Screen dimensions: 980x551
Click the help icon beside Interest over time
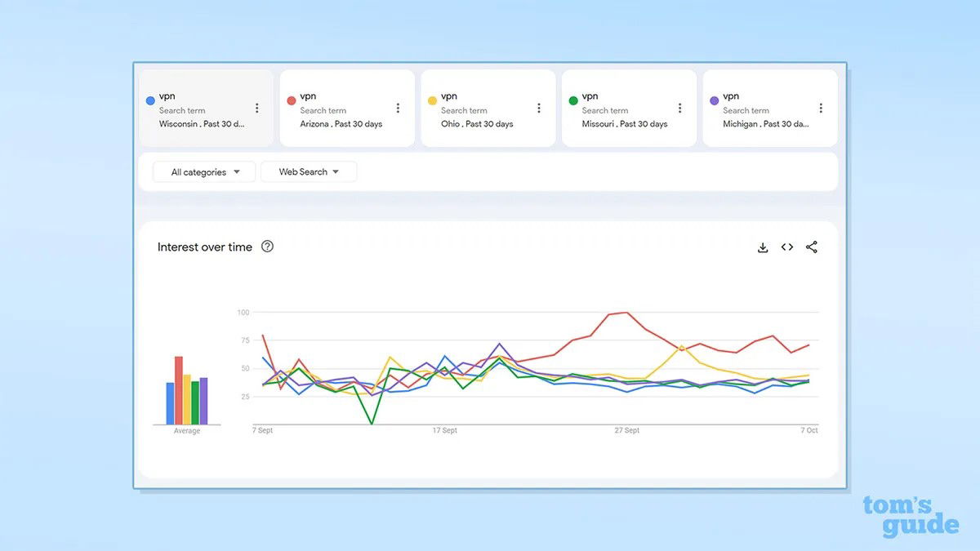(267, 247)
